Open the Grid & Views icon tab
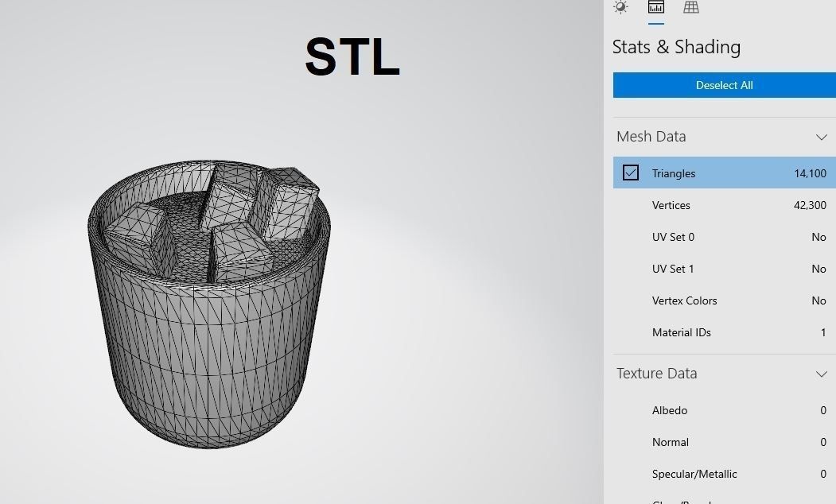 point(691,7)
